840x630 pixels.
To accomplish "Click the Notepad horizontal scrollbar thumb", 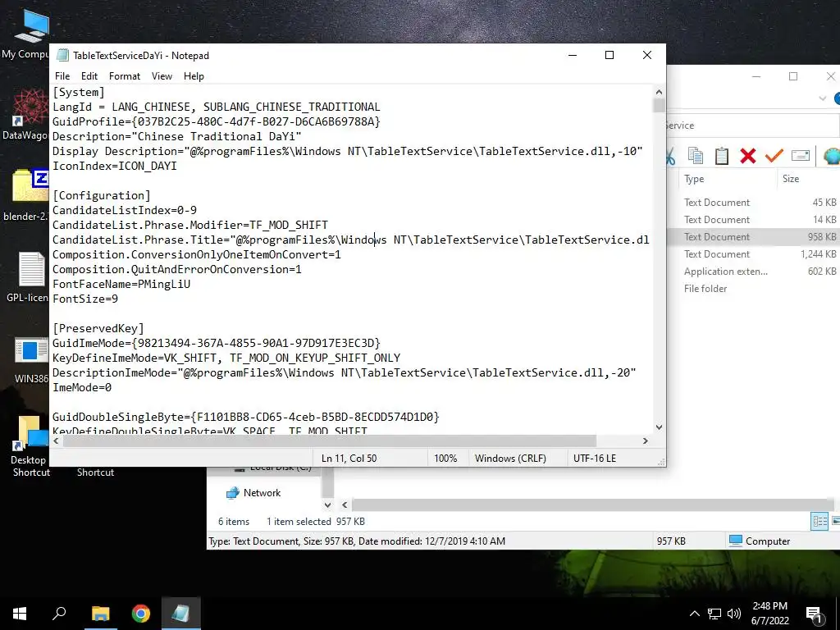I will (x=330, y=441).
